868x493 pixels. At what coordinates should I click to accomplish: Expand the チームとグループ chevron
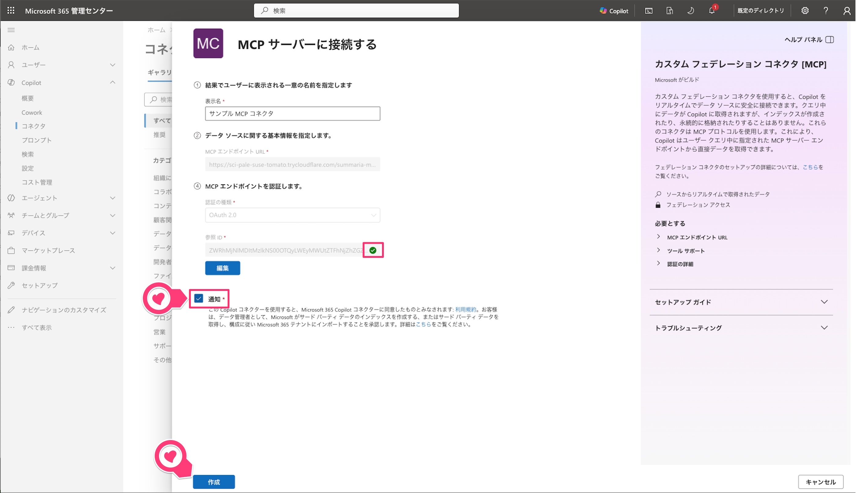pyautogui.click(x=113, y=215)
